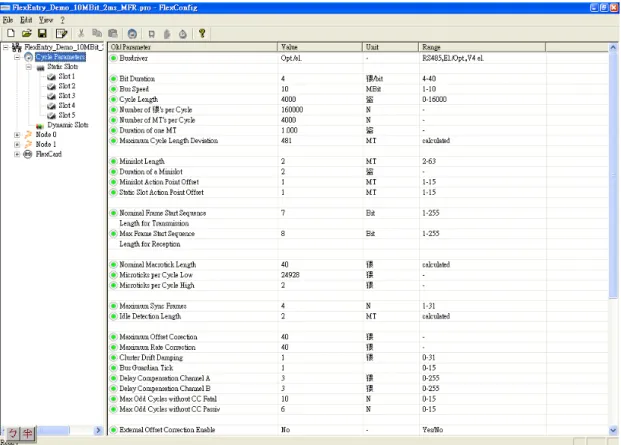Click the Cut scissors icon
Image resolution: width=621 pixels, height=445 pixels.
[81, 34]
